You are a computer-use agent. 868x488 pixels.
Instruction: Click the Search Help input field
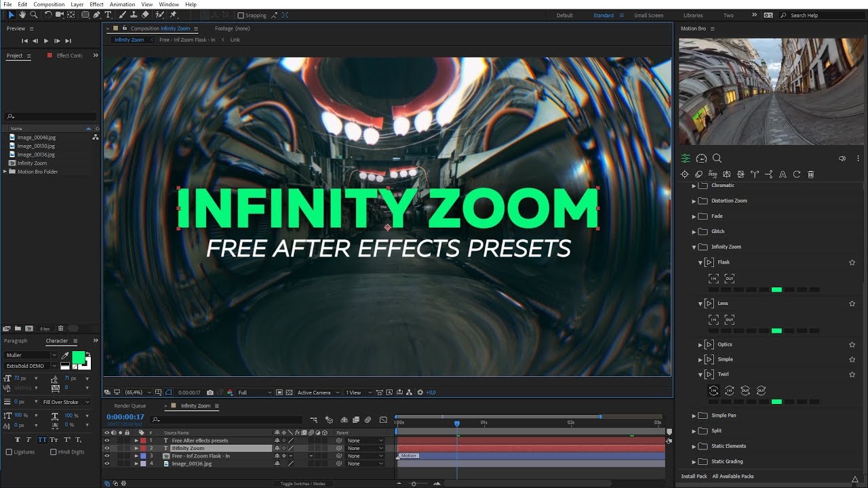click(820, 15)
